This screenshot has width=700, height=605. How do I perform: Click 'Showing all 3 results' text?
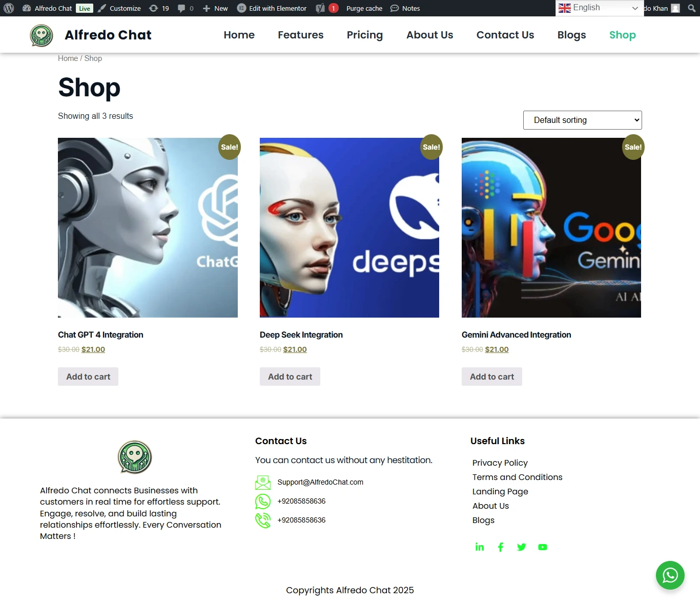pyautogui.click(x=95, y=116)
